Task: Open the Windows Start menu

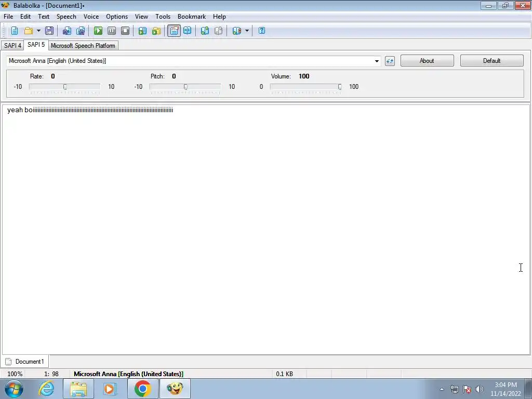Action: [14, 389]
